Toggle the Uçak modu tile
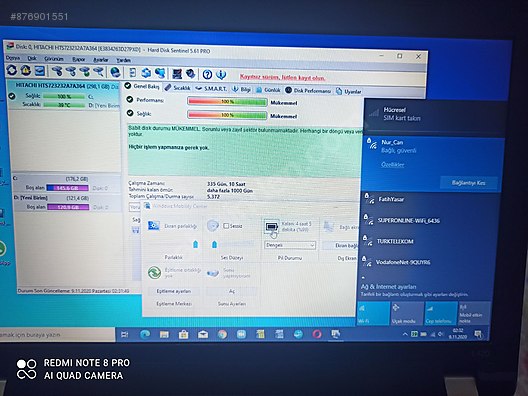 407,314
